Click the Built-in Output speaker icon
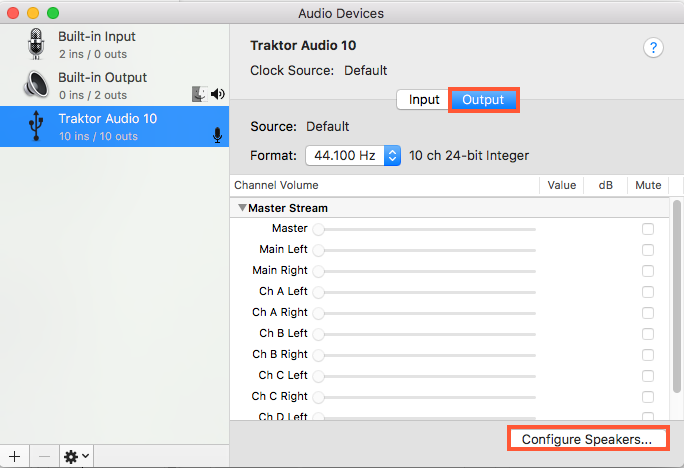The height and width of the screenshot is (468, 684). (36, 85)
